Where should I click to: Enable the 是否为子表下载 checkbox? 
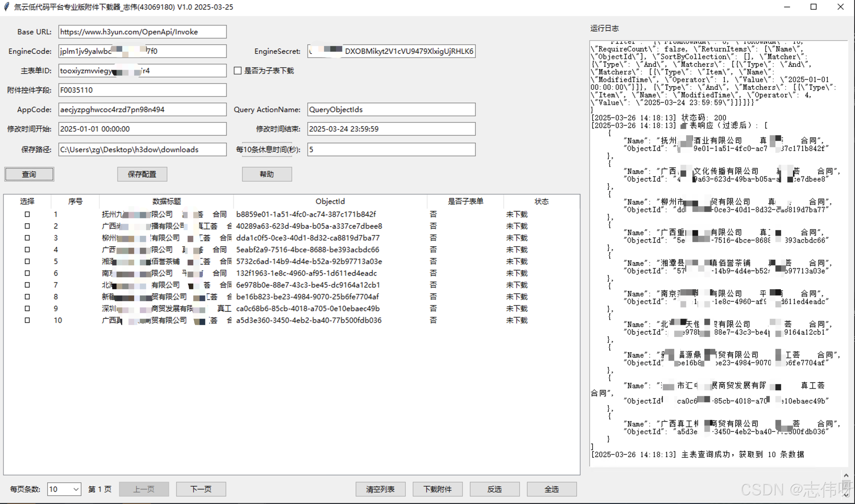click(238, 71)
